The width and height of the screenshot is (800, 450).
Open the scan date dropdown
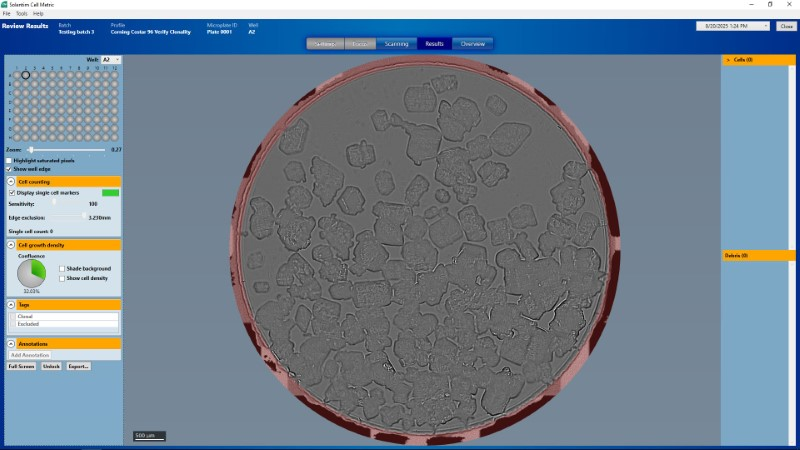(768, 26)
